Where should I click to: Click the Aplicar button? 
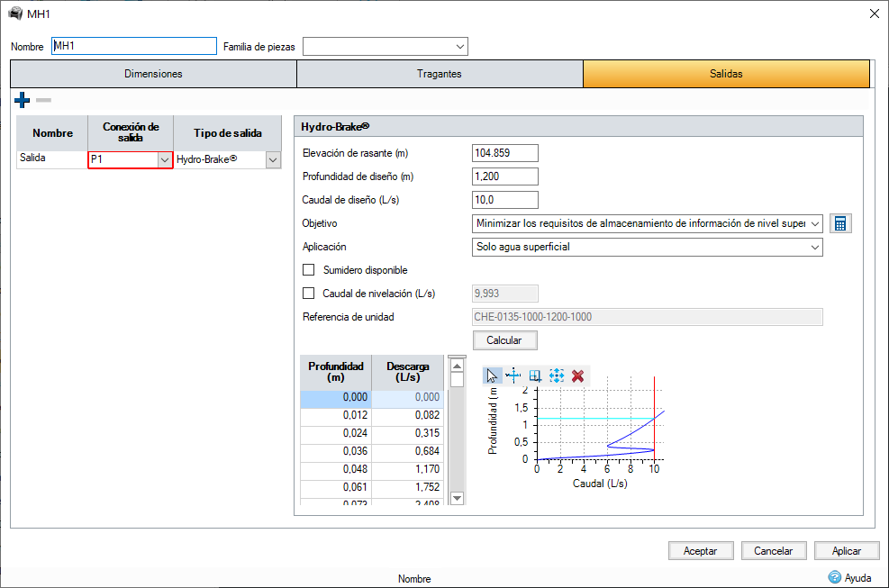[x=847, y=550]
